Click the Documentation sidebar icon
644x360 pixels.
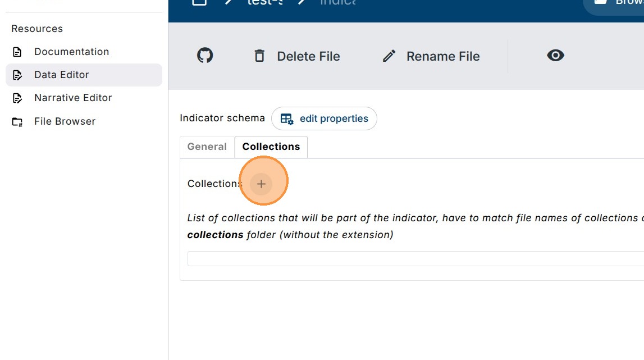coord(17,52)
